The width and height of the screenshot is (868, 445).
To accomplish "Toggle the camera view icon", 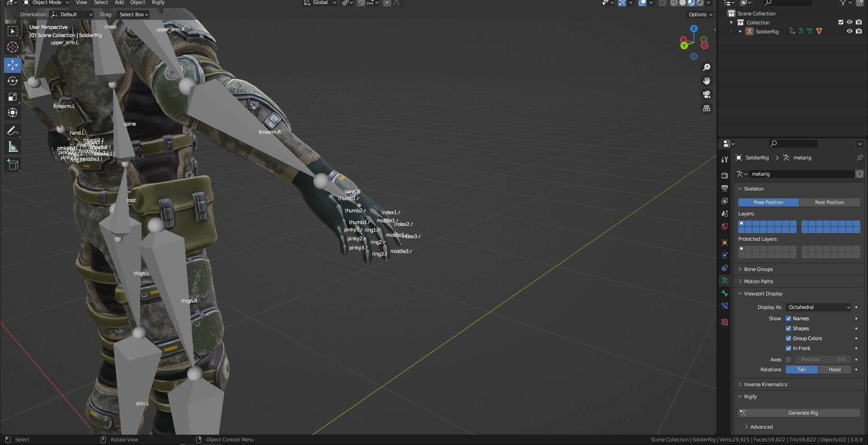I will [707, 94].
